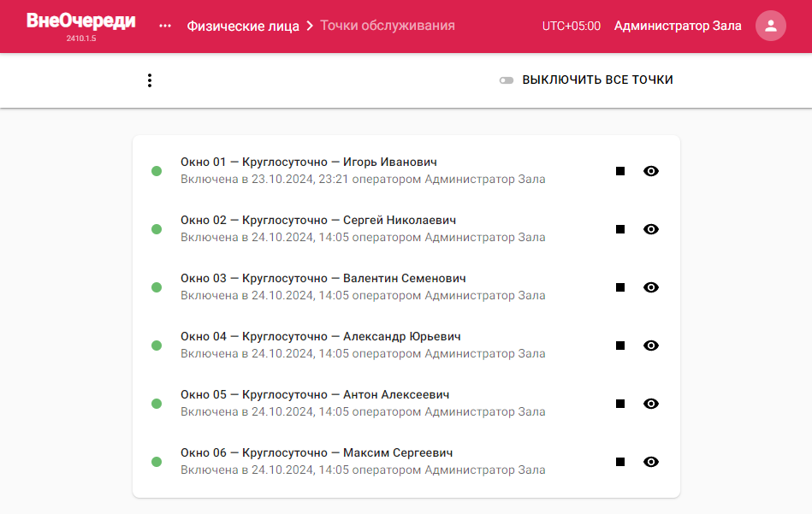Image resolution: width=812 pixels, height=514 pixels.
Task: Select row Окно 03 — Валентин Семенович
Action: (x=406, y=287)
